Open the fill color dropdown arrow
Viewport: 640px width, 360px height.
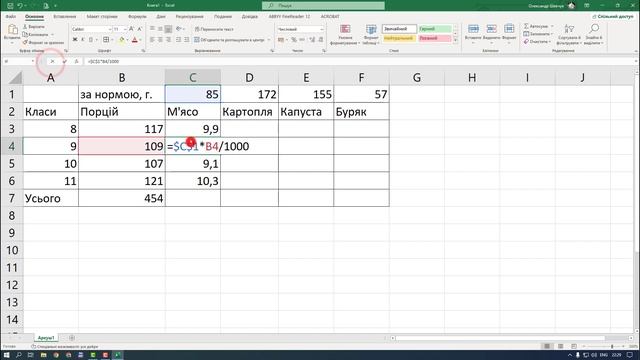click(x=127, y=40)
